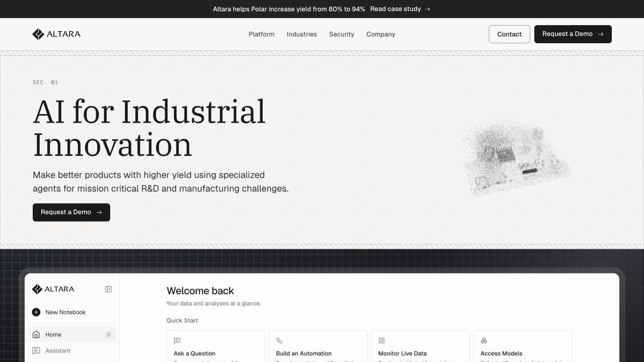Click the New Notebook plus icon
The height and width of the screenshot is (362, 644).
pos(36,312)
